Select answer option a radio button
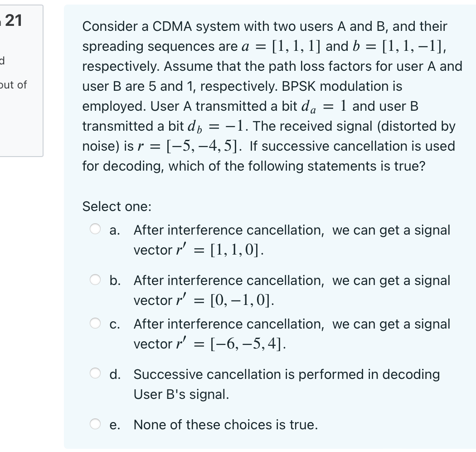This screenshot has height=452, width=476. coord(95,230)
